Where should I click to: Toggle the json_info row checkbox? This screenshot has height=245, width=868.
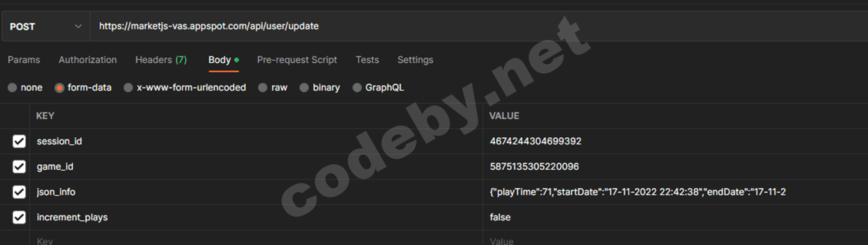(19, 192)
